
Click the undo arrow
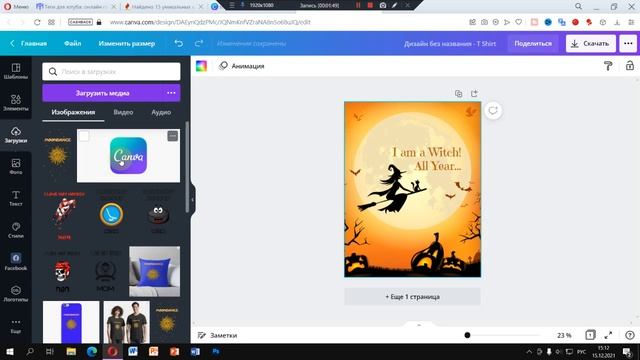point(178,43)
